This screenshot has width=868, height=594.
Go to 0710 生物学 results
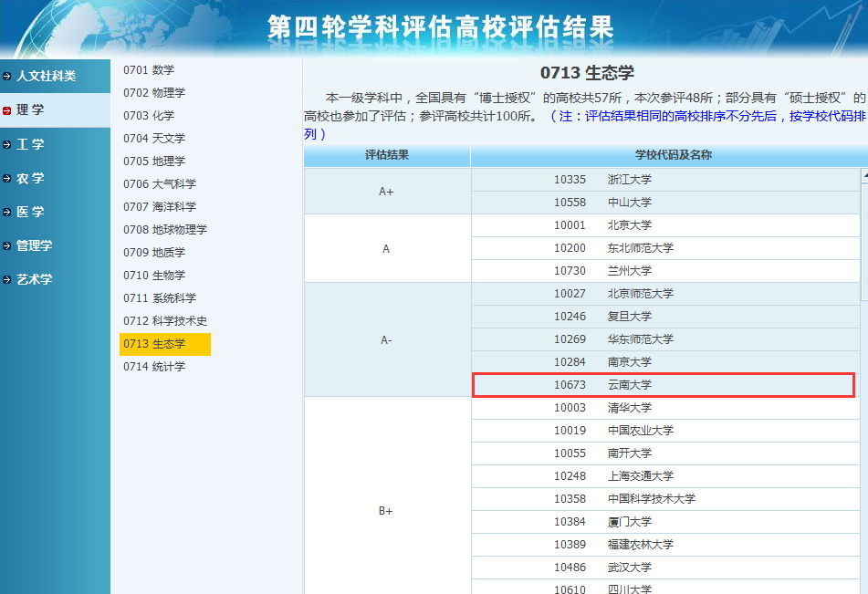tap(154, 276)
